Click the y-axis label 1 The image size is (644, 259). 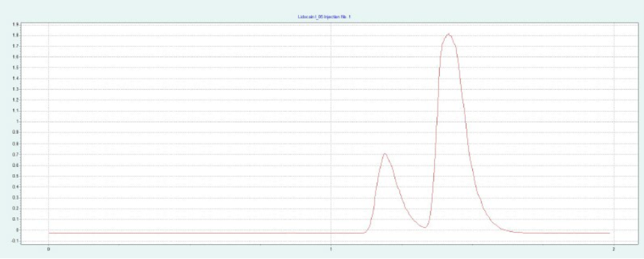coord(17,122)
